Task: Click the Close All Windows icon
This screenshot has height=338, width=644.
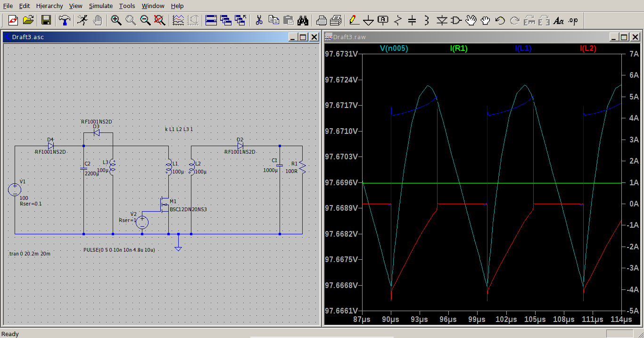Action: click(x=240, y=20)
